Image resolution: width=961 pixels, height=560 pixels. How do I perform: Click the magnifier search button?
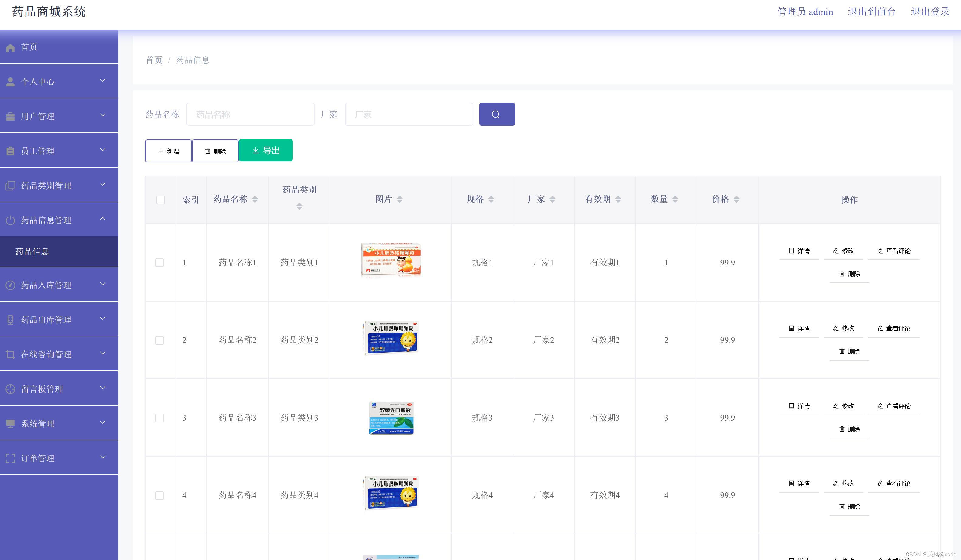point(497,114)
